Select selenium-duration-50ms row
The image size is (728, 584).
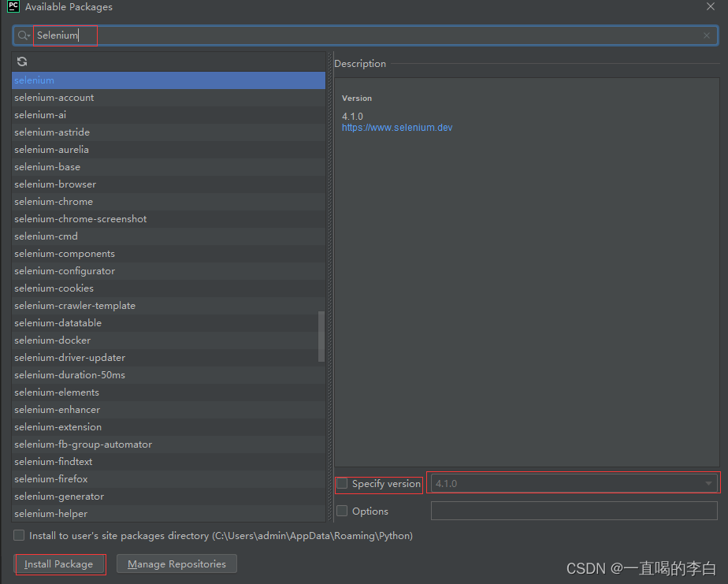[169, 375]
